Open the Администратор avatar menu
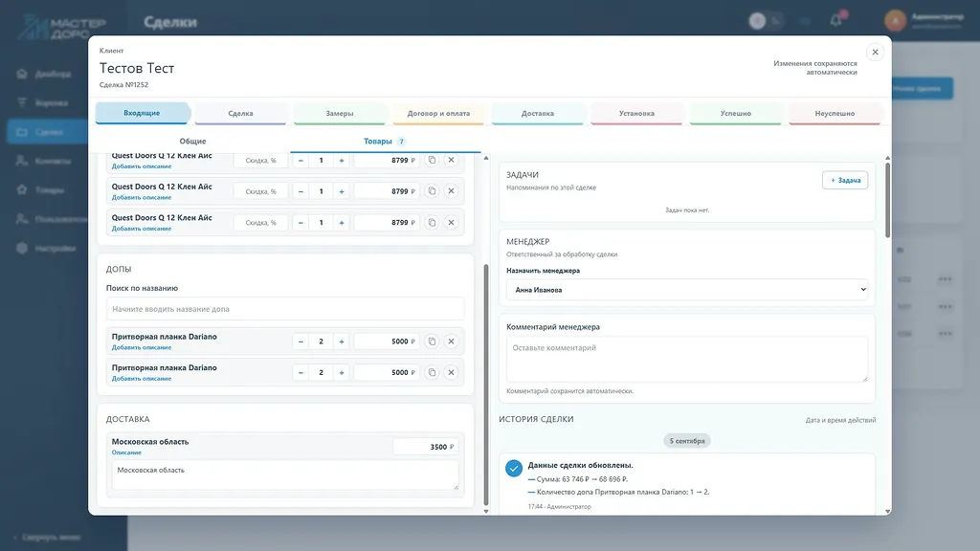Viewport: 980px width, 551px height. 895,21
